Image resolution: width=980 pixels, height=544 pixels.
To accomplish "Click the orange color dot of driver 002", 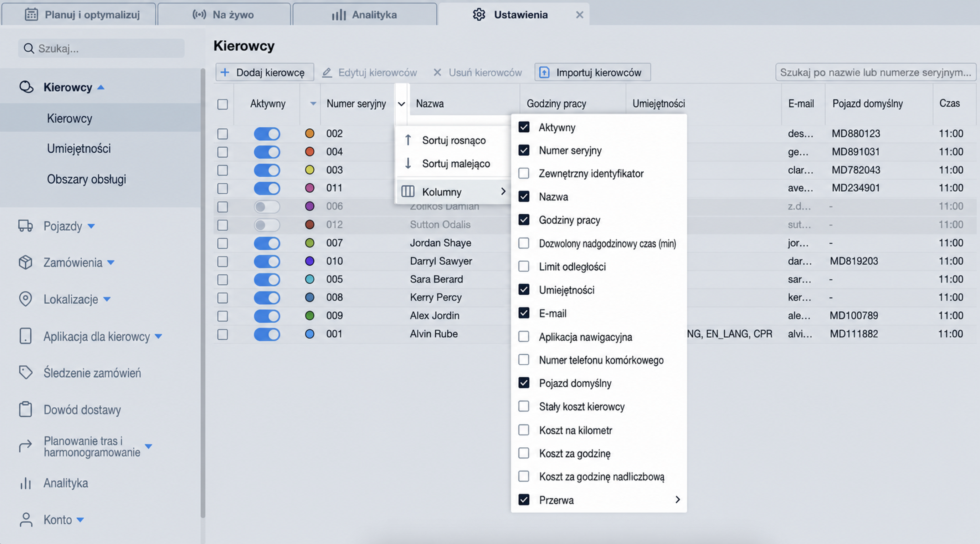I will tap(310, 133).
